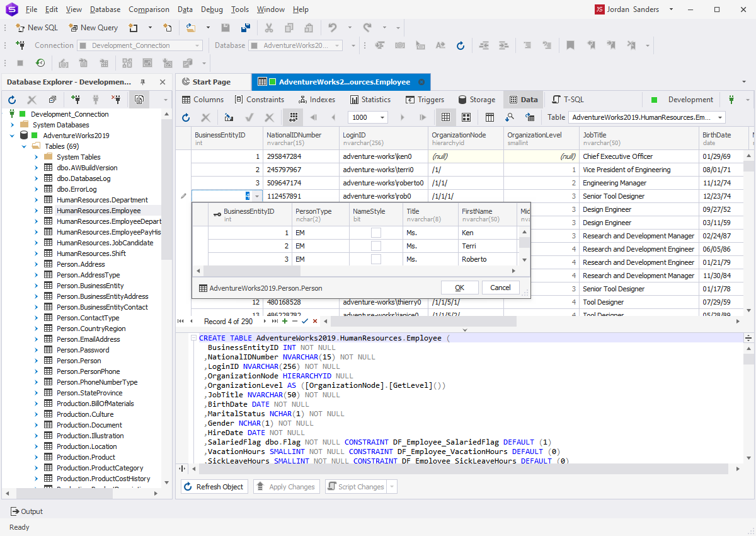This screenshot has width=756, height=536.
Task: Toggle NameStyle checkbox for Roberto
Action: (376, 259)
